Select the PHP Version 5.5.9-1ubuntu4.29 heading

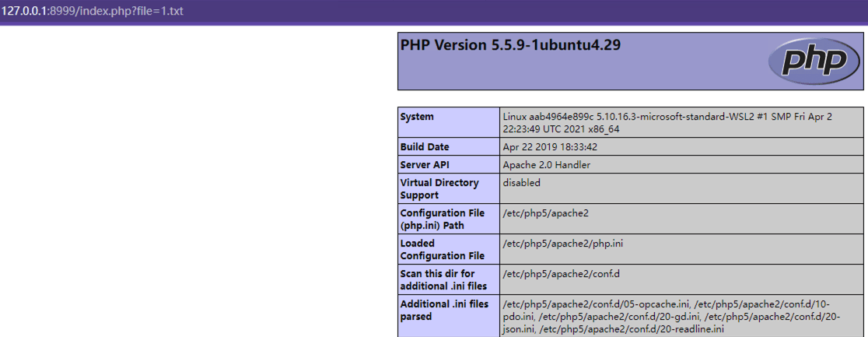coord(510,45)
